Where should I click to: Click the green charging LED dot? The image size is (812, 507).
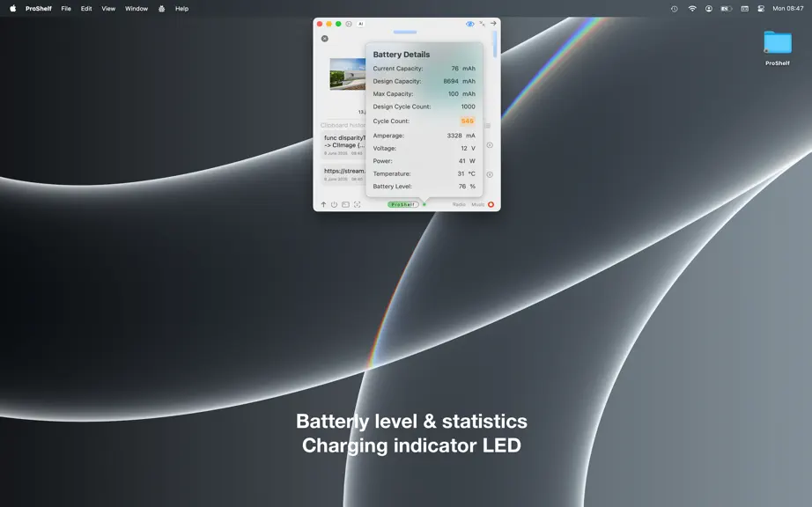coord(424,204)
